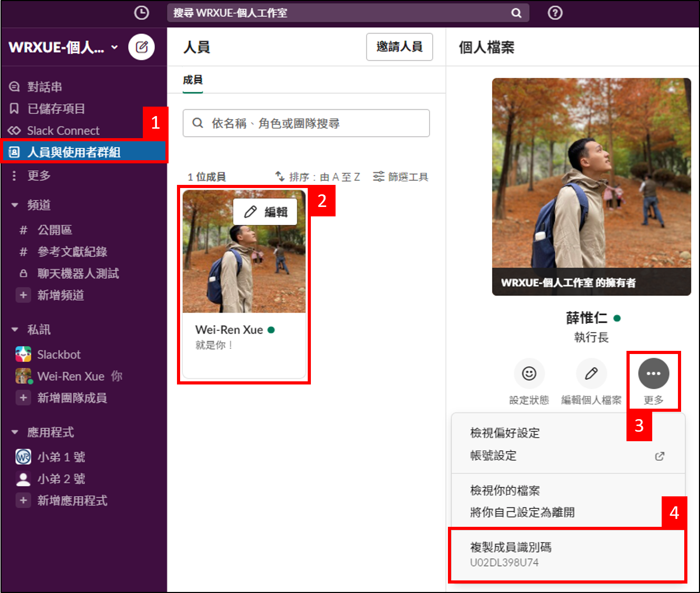Click the help question mark icon

555,13
